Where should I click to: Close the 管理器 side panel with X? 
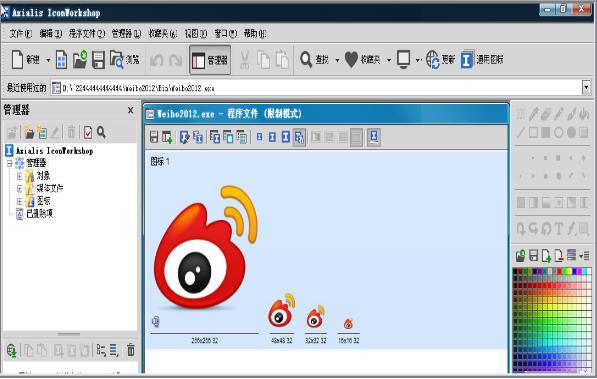click(x=131, y=110)
